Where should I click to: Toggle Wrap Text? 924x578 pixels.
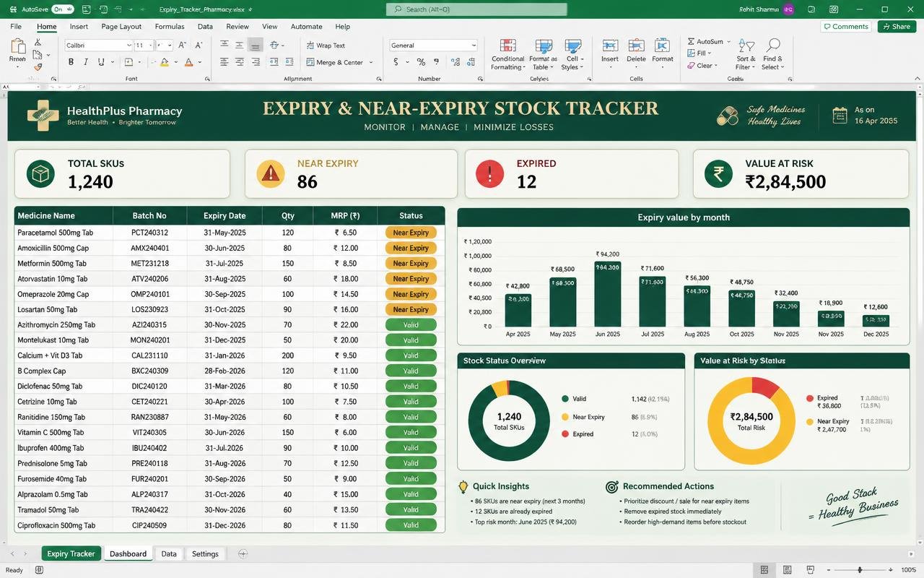click(x=326, y=46)
